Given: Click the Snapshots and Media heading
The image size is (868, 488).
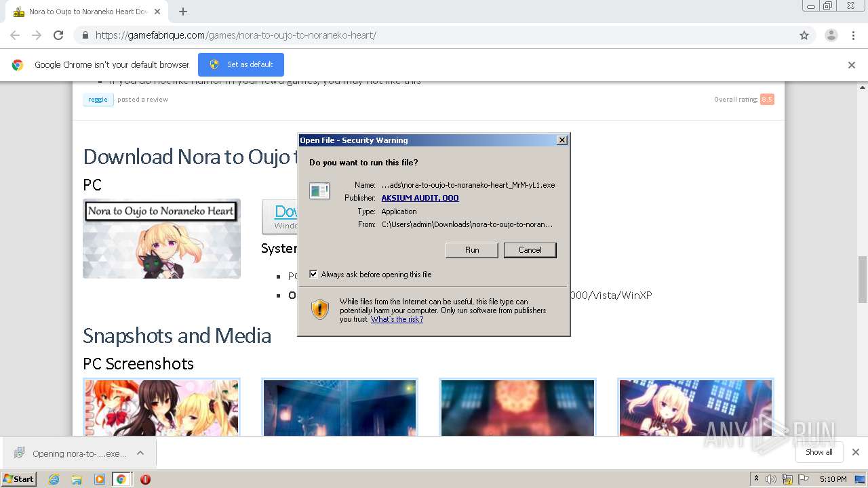Looking at the screenshot, I should coord(177,335).
